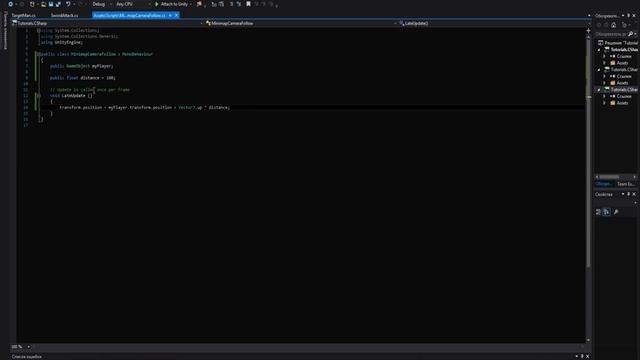
Task: Open the Any CPU platform dropdown
Action: 133,4
